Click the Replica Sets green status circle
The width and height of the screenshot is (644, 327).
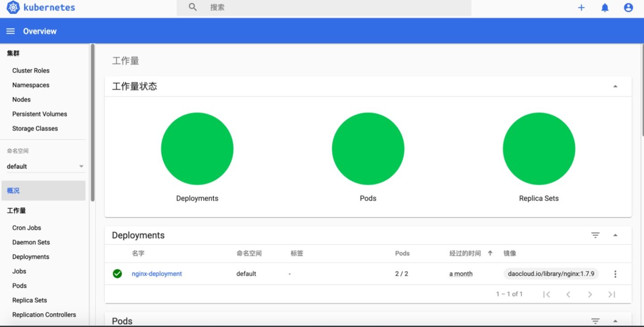click(x=539, y=149)
